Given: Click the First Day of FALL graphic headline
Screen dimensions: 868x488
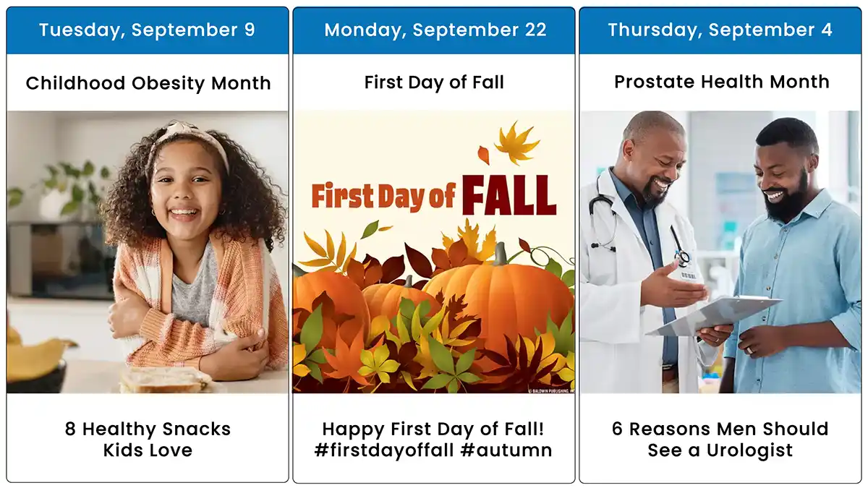Looking at the screenshot, I should [433, 194].
